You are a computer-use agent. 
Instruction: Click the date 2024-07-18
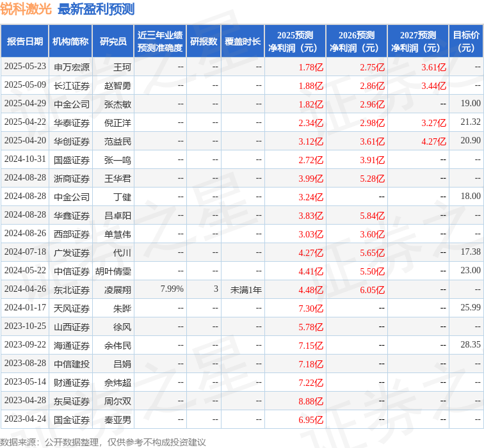25,252
